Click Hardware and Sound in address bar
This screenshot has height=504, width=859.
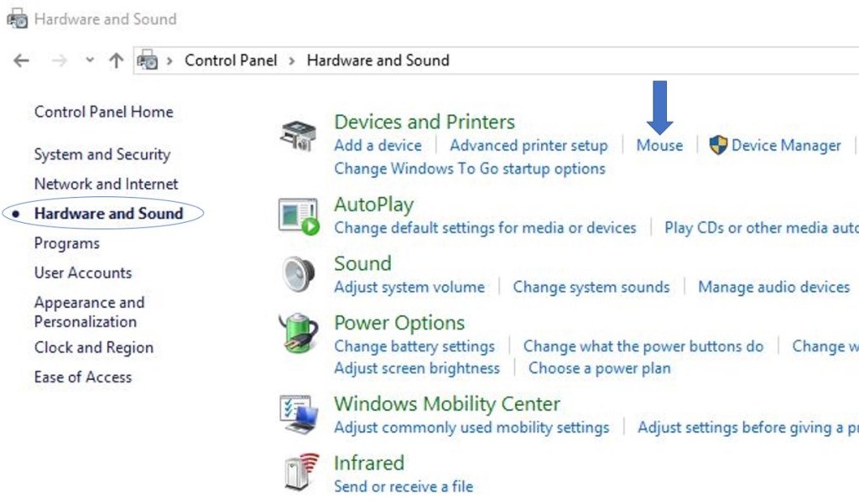377,60
